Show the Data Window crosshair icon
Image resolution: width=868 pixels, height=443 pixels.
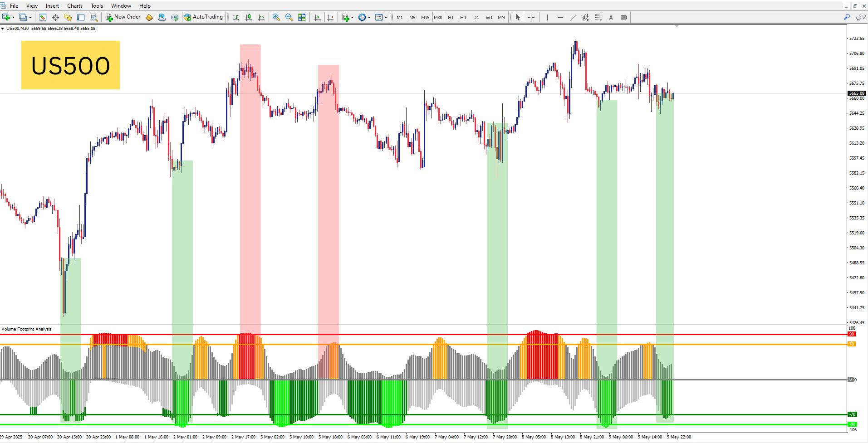55,17
